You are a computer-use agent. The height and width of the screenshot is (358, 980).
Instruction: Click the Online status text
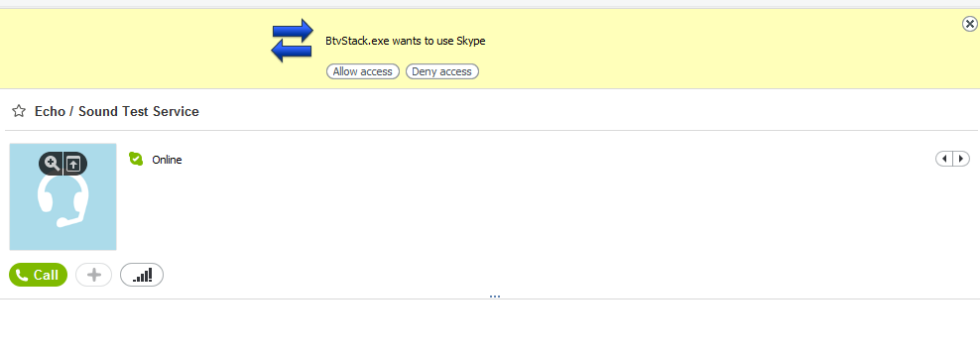tap(167, 160)
